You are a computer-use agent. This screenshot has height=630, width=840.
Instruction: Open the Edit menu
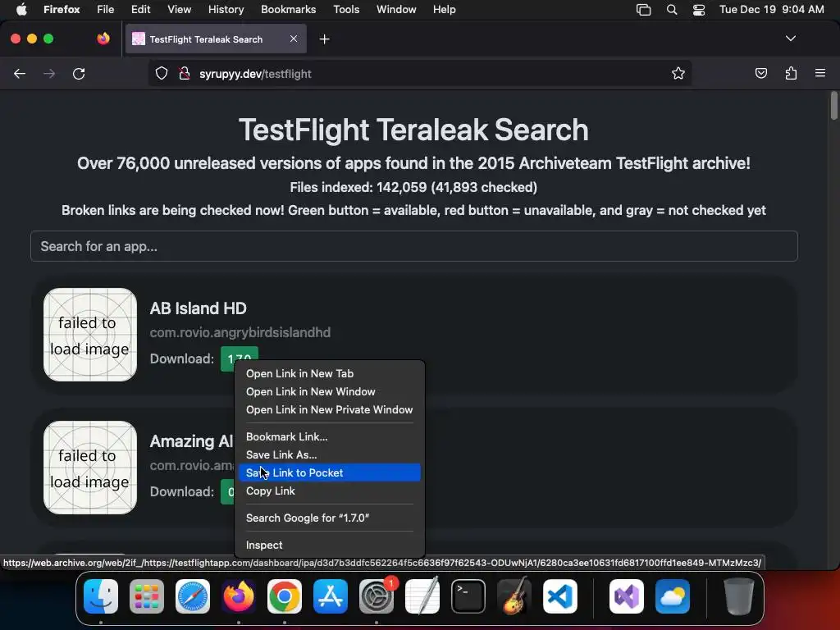click(x=140, y=10)
